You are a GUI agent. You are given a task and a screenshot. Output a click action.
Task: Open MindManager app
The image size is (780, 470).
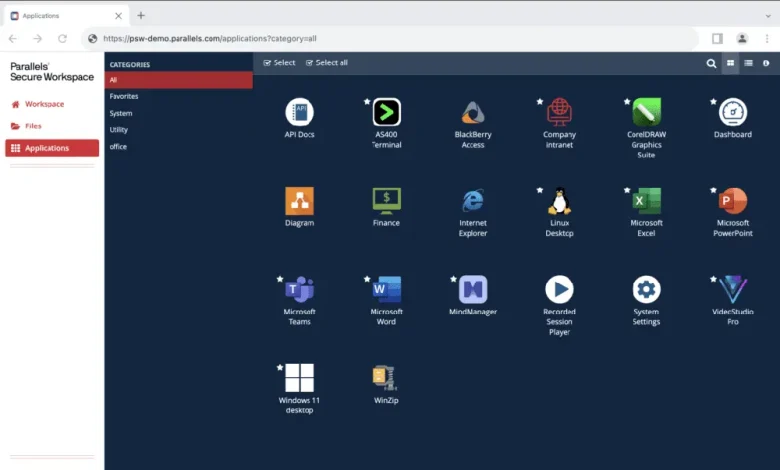coord(473,289)
